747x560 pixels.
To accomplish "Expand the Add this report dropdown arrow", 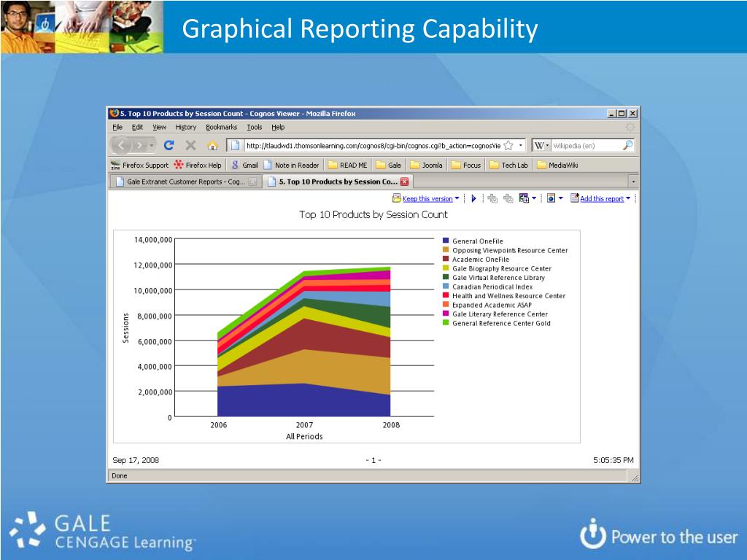I will (628, 198).
